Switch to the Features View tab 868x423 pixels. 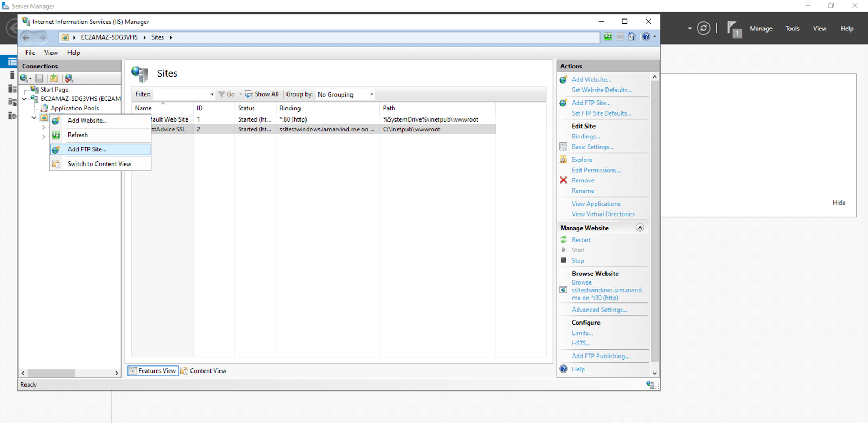tap(153, 371)
